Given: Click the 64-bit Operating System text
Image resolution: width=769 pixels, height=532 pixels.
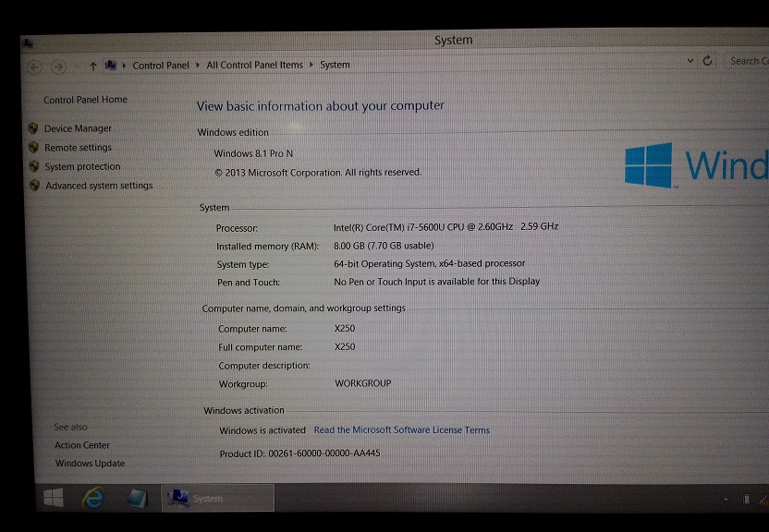Looking at the screenshot, I should 429,263.
